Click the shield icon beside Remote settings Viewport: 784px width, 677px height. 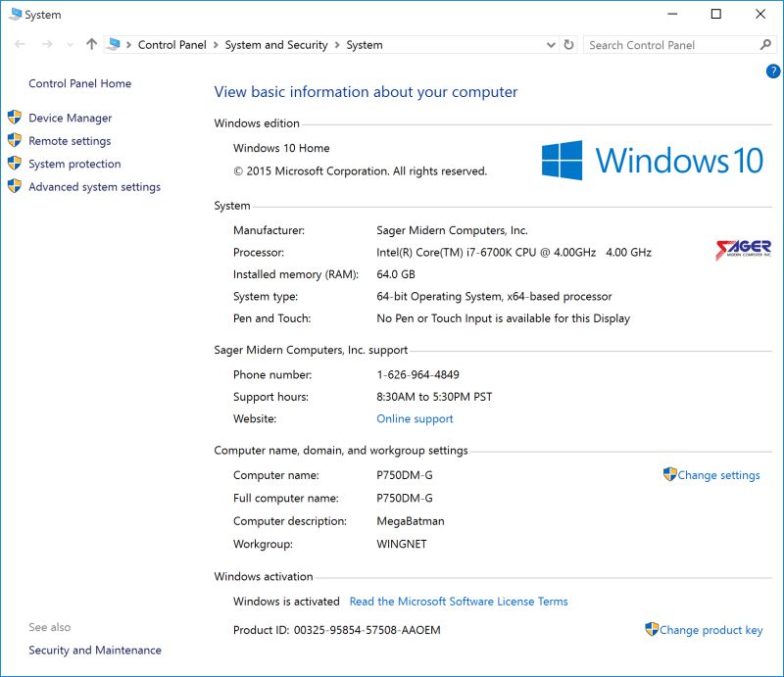pyautogui.click(x=15, y=140)
